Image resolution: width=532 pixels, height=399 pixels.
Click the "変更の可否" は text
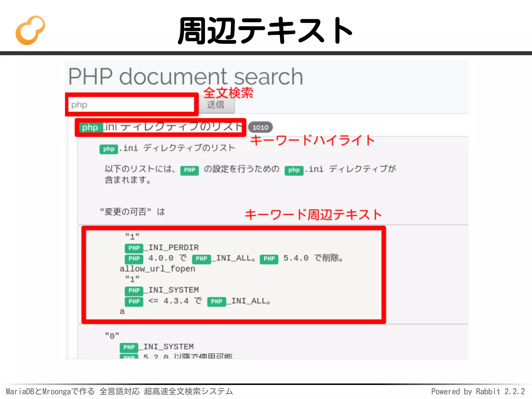tap(132, 212)
